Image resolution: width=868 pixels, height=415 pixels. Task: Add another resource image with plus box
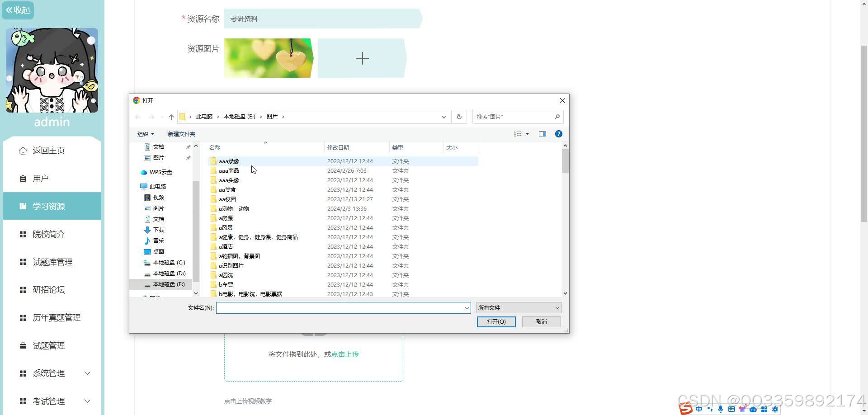(362, 58)
